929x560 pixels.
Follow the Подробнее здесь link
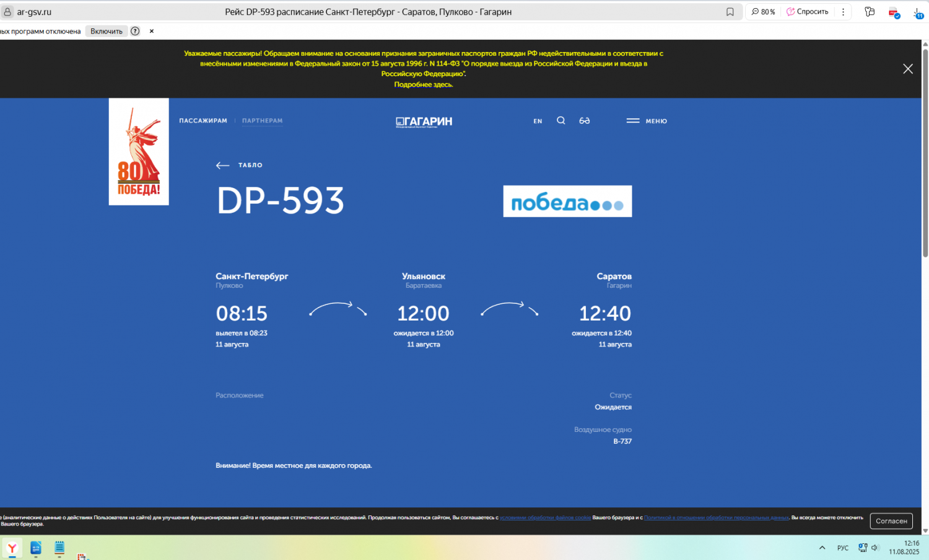424,85
